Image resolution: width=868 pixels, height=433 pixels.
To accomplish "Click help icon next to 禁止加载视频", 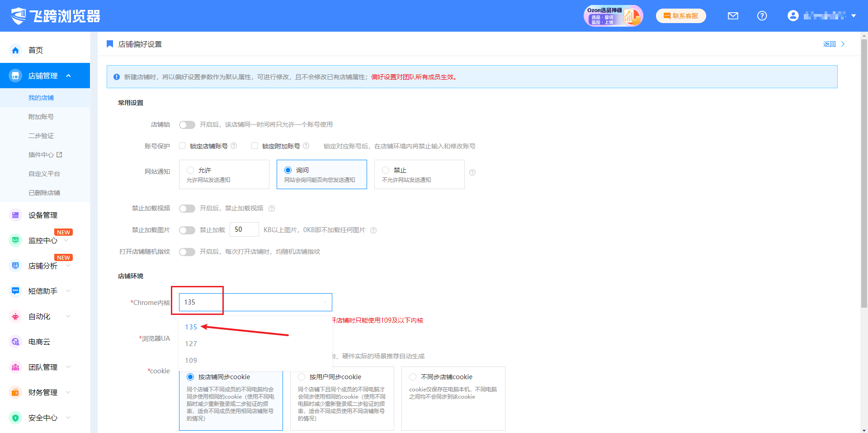I will click(x=272, y=209).
